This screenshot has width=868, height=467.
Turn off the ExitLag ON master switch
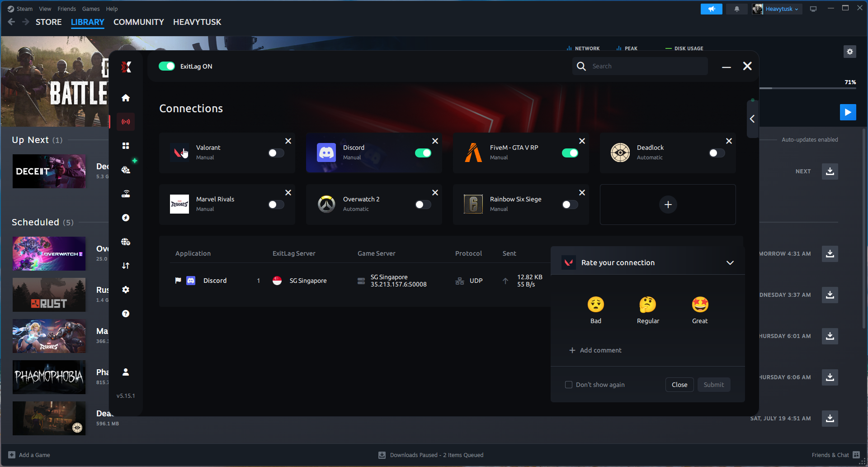click(167, 66)
